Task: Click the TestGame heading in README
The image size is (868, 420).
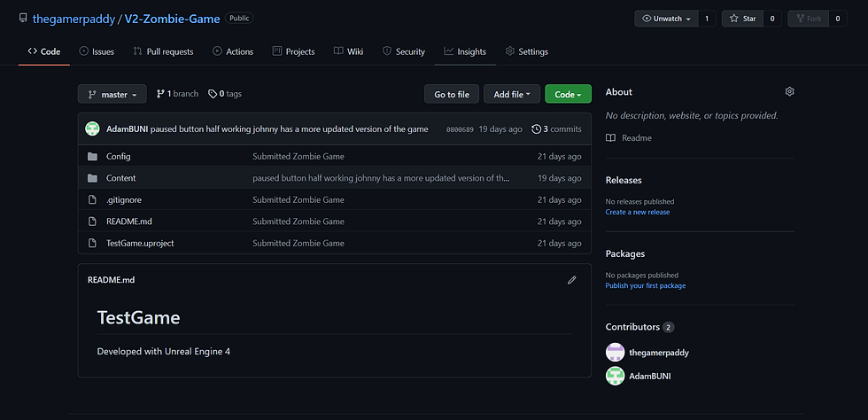Action: 138,317
